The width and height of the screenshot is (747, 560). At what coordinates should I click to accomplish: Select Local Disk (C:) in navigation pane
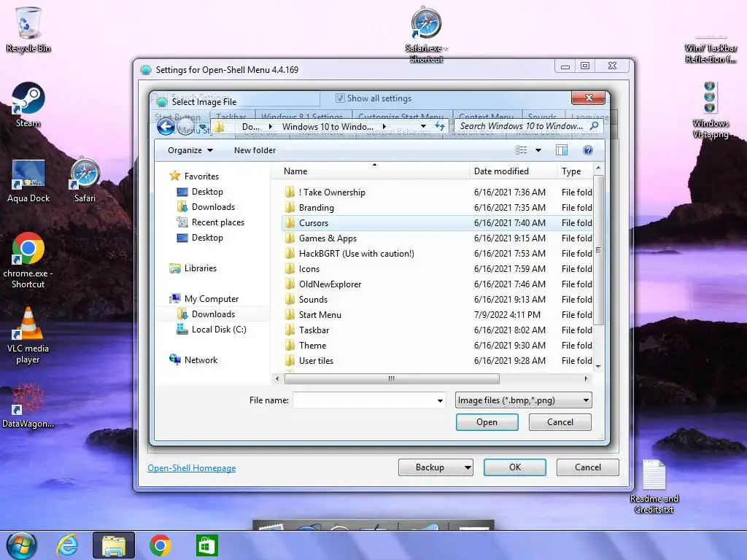click(x=212, y=330)
